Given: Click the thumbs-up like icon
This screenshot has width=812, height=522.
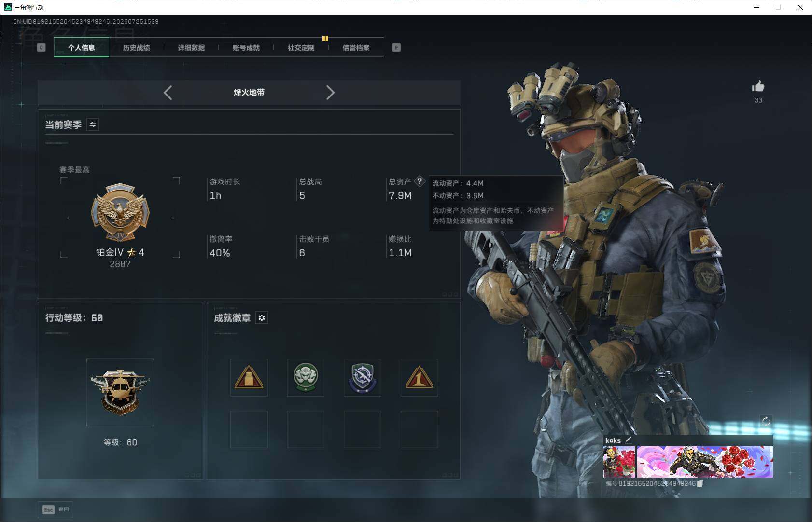Looking at the screenshot, I should (758, 86).
